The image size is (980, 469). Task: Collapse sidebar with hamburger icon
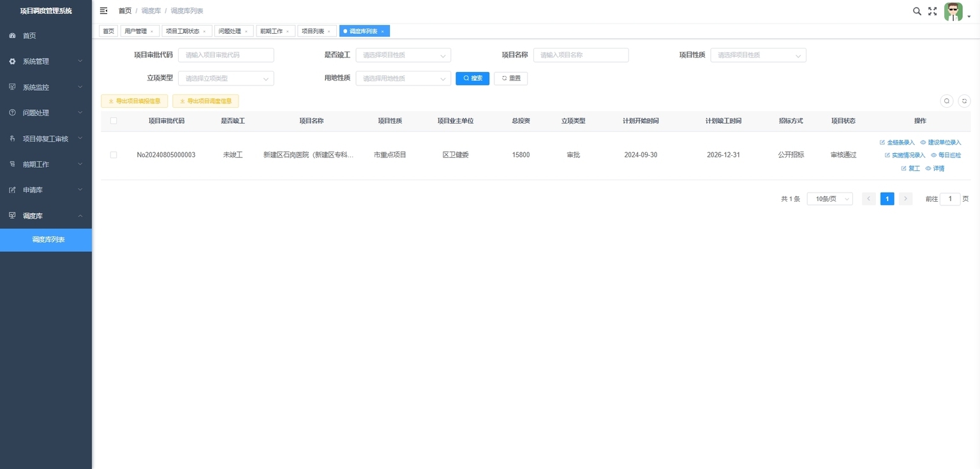tap(103, 11)
